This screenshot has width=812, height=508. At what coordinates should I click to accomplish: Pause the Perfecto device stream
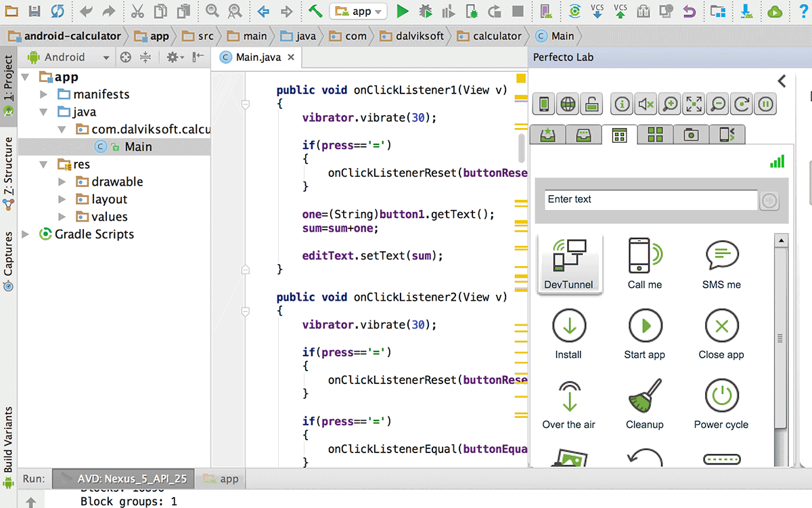[x=765, y=104]
